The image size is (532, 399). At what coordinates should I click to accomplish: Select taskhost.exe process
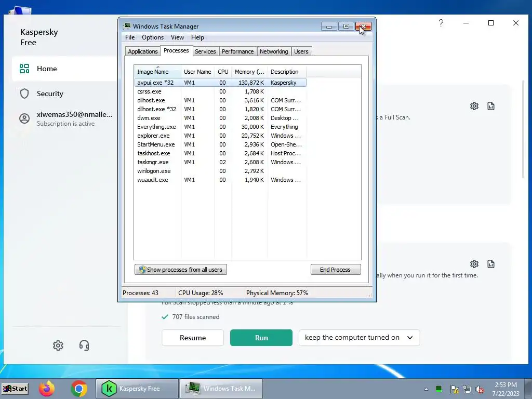click(220, 153)
